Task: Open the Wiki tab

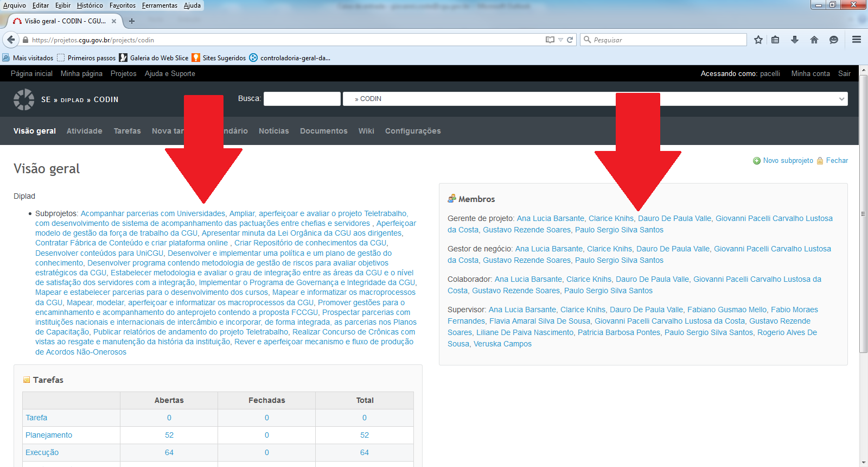Action: pos(366,131)
